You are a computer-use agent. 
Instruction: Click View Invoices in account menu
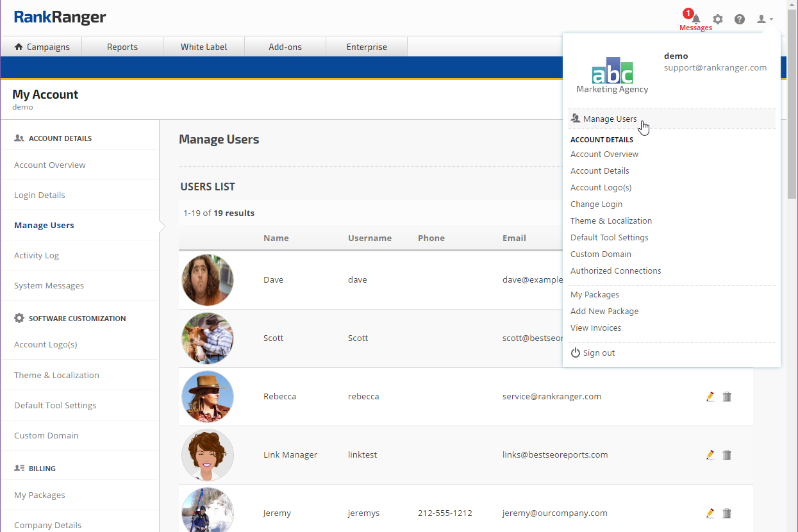[x=595, y=328]
